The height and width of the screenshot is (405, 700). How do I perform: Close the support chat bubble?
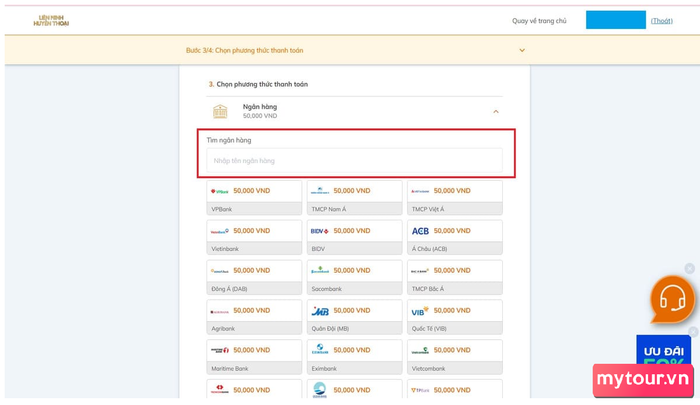coord(690,268)
